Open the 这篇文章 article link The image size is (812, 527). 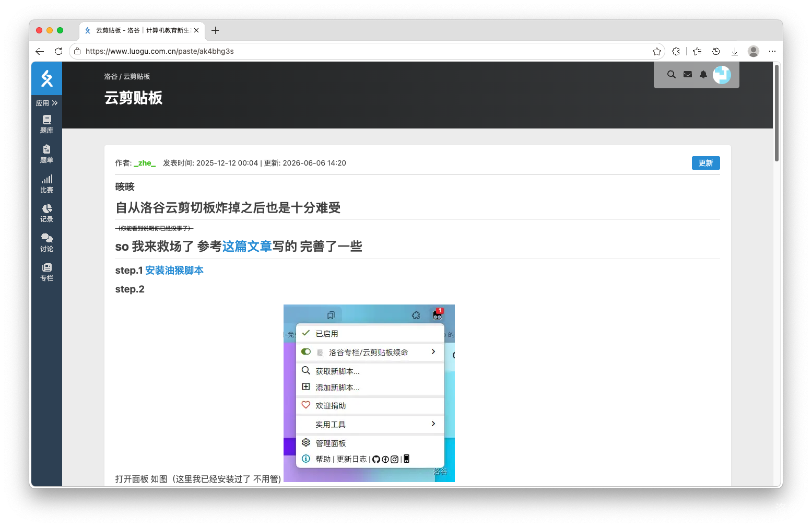[248, 246]
